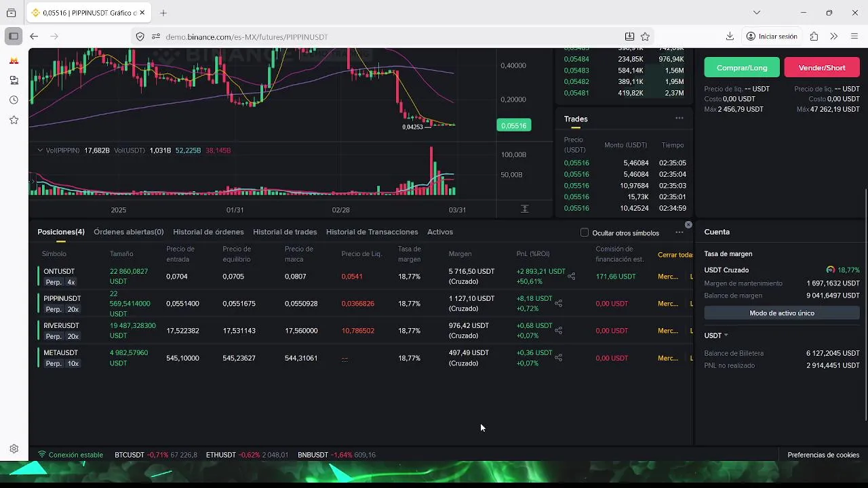Viewport: 868px width, 488px height.
Task: Open the list-all-tabs chevron in title bar
Action: (x=757, y=13)
